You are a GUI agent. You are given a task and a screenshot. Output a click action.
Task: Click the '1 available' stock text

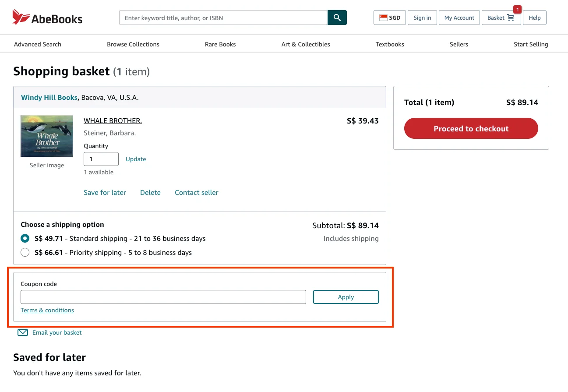tap(99, 172)
